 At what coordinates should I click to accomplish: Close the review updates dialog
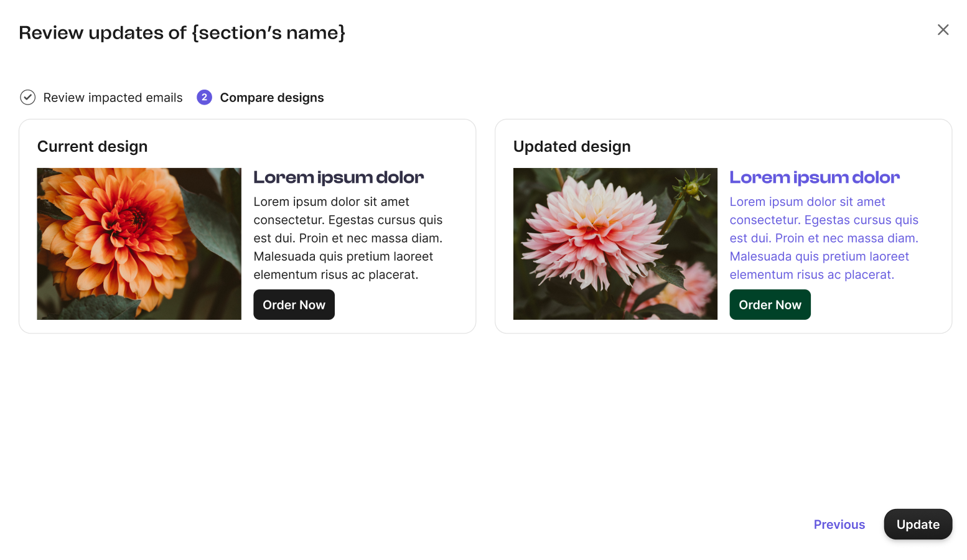[943, 30]
